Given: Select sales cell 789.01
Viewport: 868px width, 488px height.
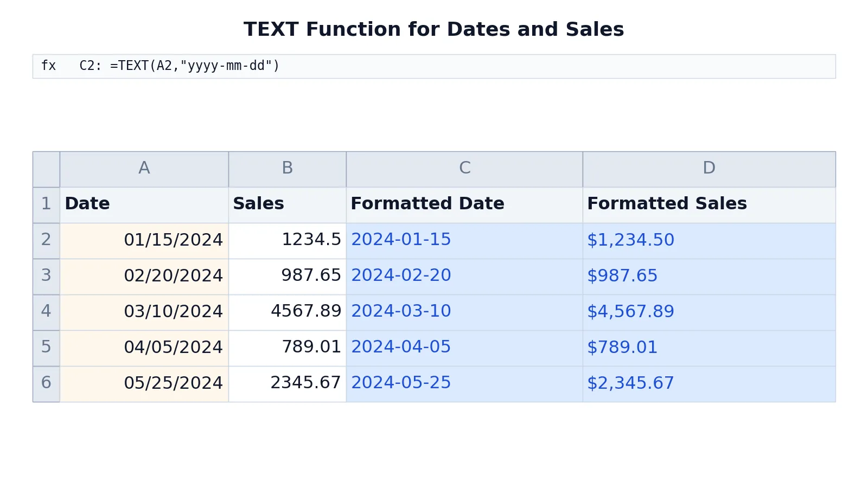Looking at the screenshot, I should click(x=288, y=348).
